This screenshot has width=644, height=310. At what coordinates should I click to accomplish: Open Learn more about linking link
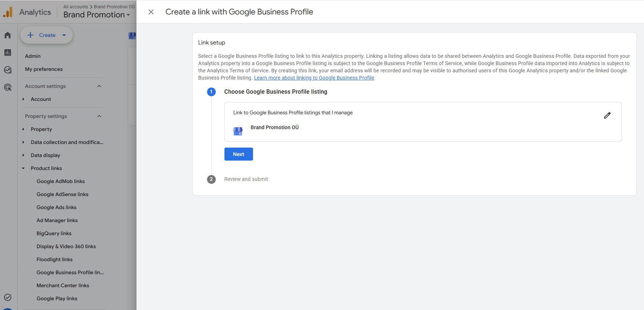click(x=314, y=78)
